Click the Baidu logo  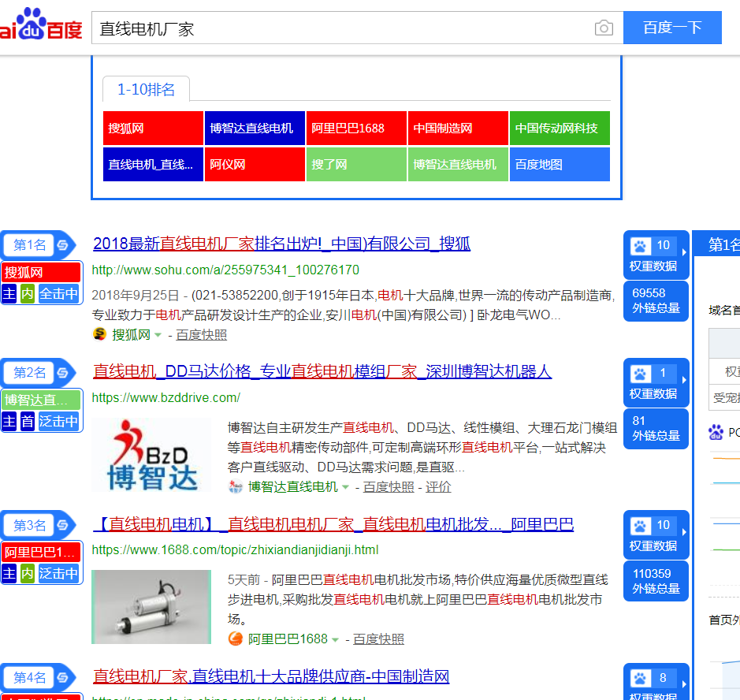click(x=41, y=25)
